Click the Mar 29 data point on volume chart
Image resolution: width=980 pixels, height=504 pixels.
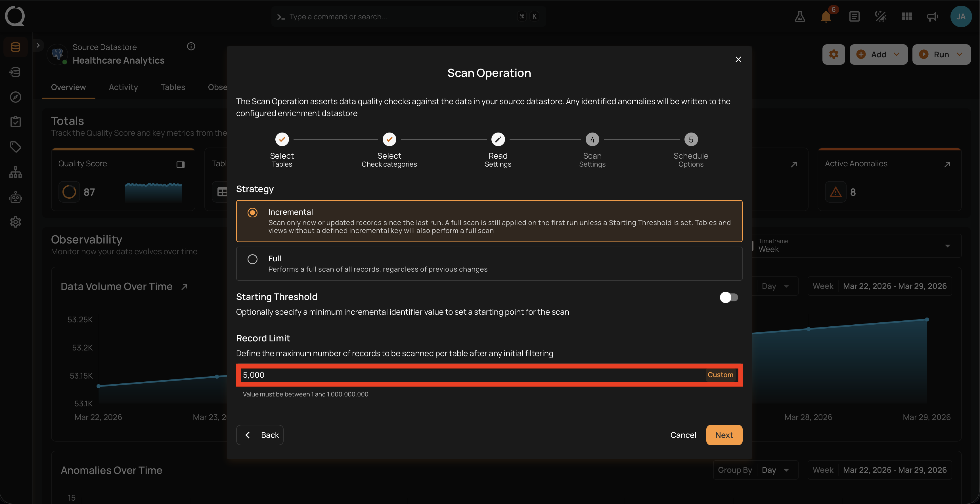927,320
